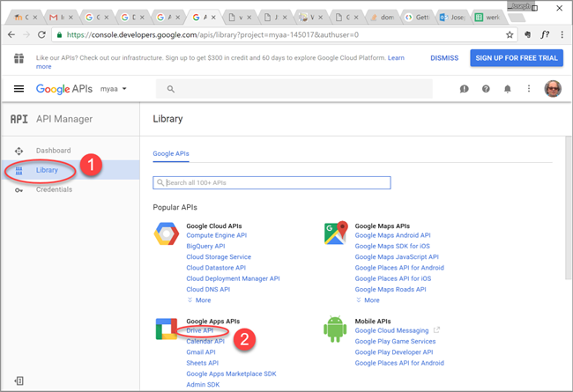
Task: Open the user account avatar
Action: tap(553, 89)
